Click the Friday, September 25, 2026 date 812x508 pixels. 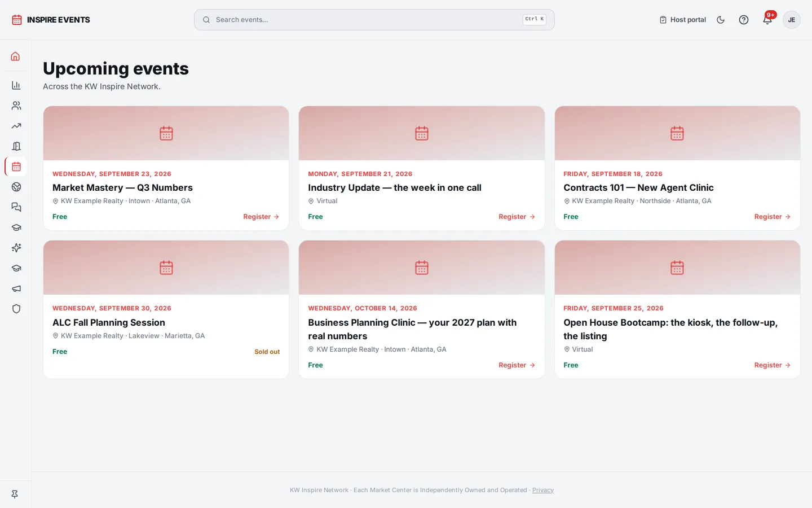[614, 308]
